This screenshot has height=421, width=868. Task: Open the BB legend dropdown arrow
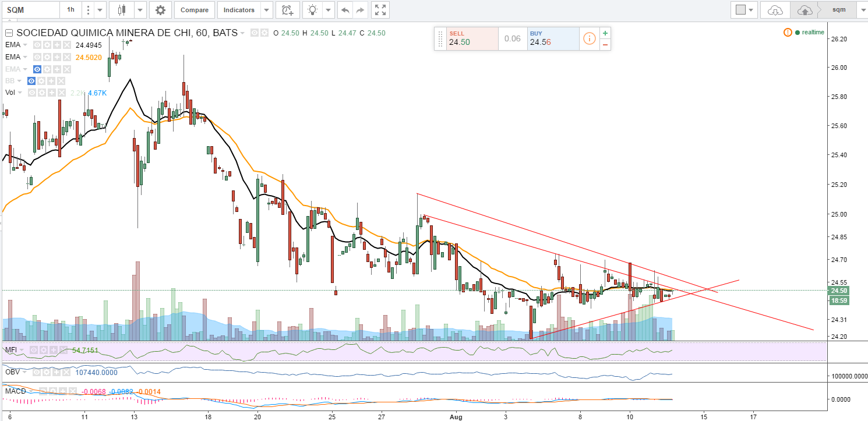[x=19, y=81]
